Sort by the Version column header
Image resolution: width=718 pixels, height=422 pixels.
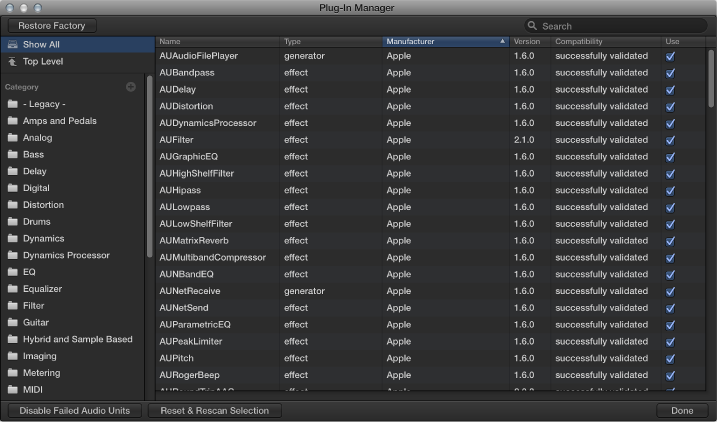click(x=530, y=41)
